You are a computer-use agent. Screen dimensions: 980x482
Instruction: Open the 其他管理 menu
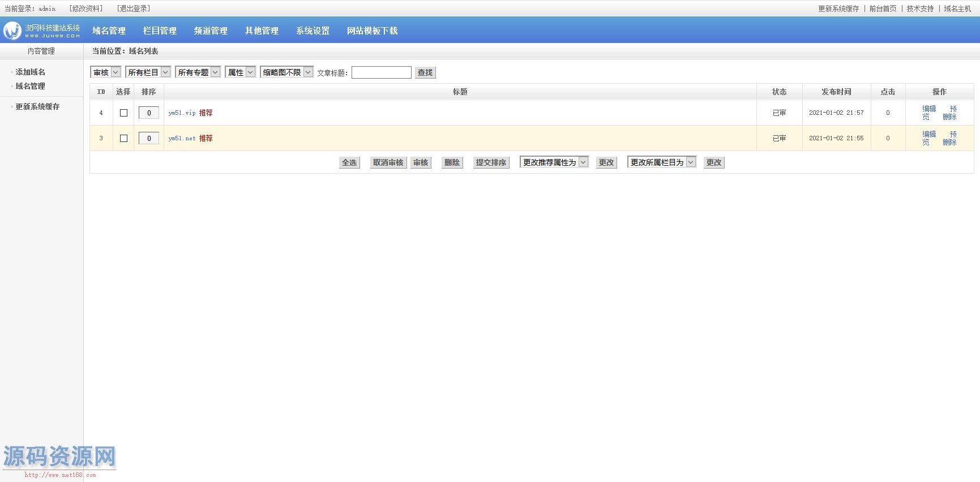pyautogui.click(x=262, y=31)
